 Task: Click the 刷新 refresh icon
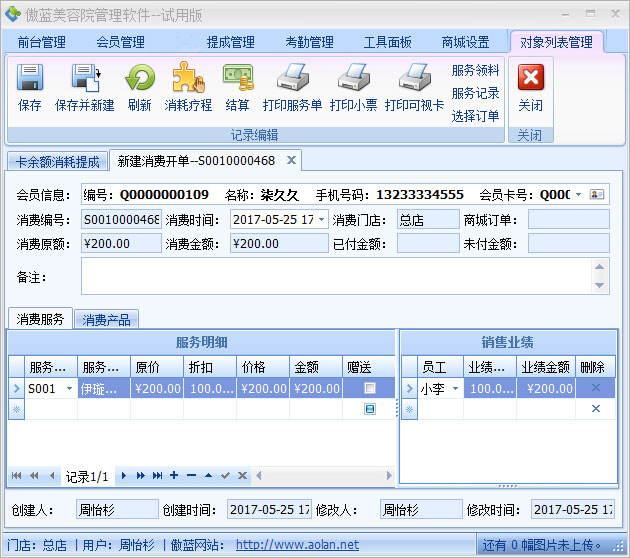coord(139,79)
